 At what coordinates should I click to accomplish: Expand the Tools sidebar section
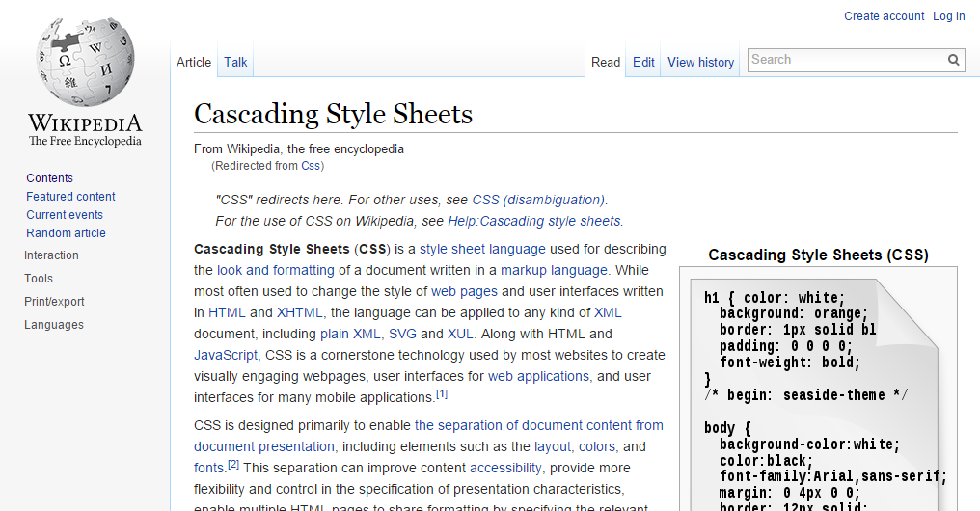coord(39,278)
